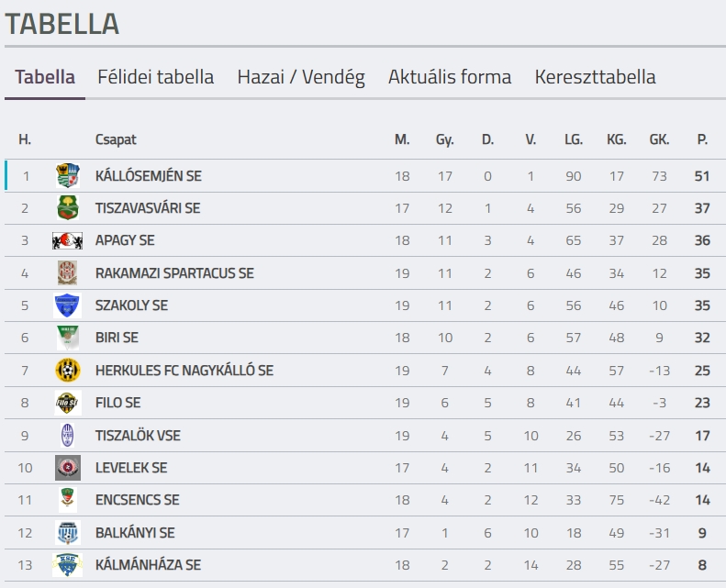Click the Balkányi SE striped badge
Image resolution: width=726 pixels, height=588 pixels.
click(x=68, y=532)
